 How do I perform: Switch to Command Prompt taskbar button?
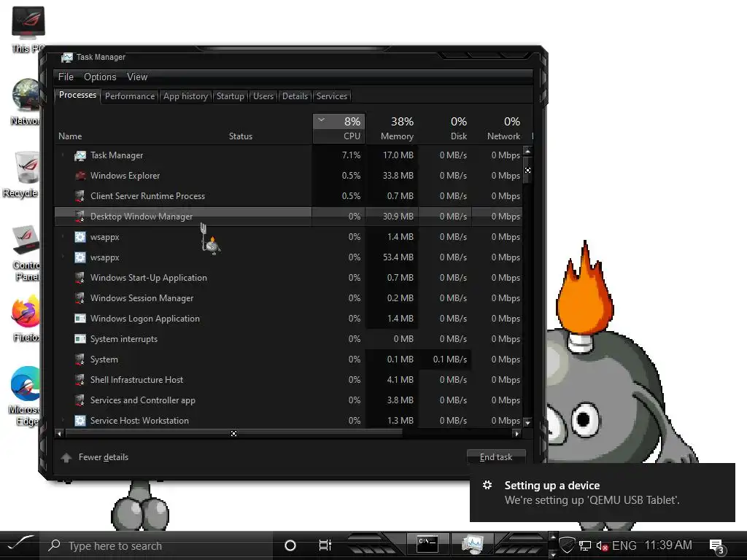pyautogui.click(x=427, y=544)
